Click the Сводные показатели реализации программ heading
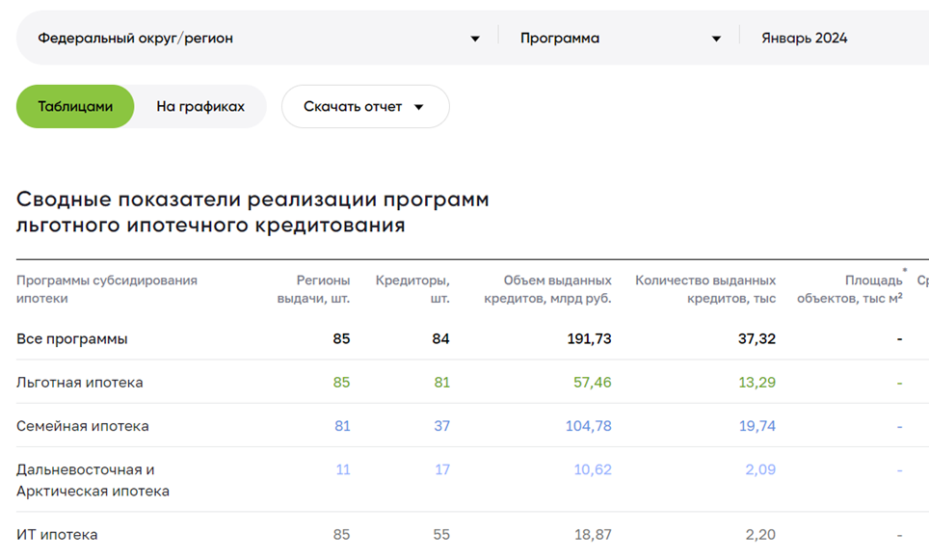The width and height of the screenshot is (929, 560). tap(252, 212)
